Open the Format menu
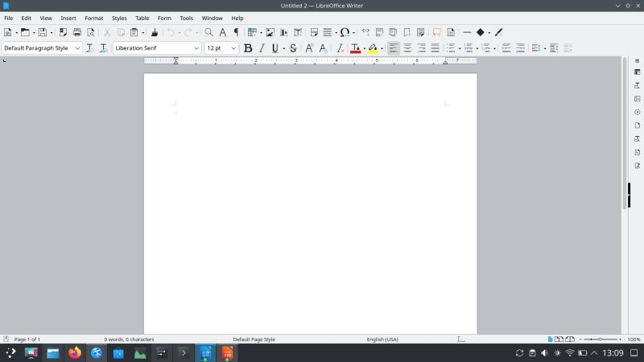The image size is (644, 362). pyautogui.click(x=94, y=18)
